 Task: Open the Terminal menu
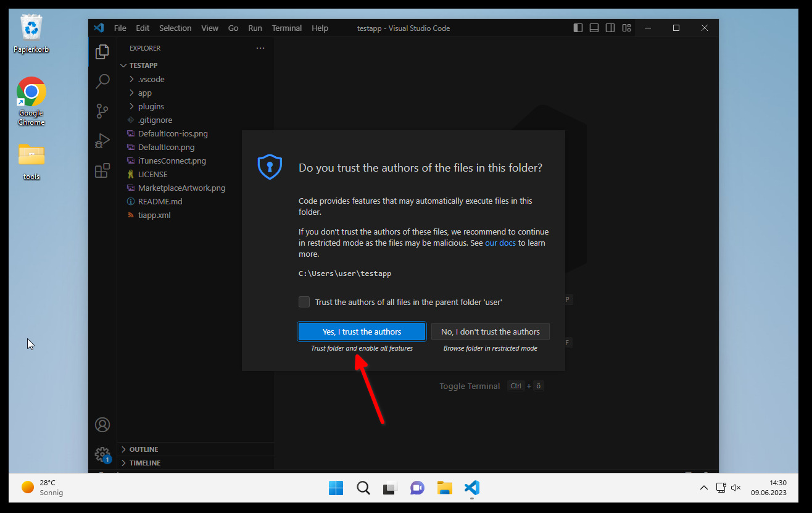tap(287, 28)
